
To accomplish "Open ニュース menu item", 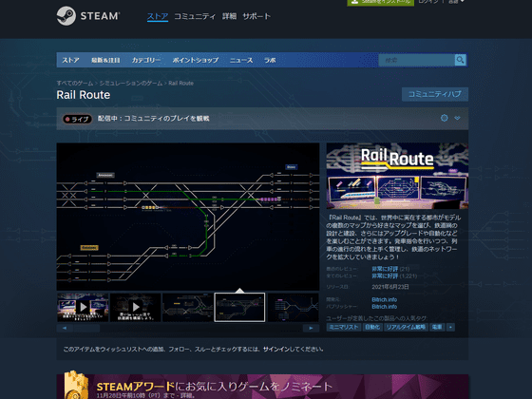I will pos(241,60).
